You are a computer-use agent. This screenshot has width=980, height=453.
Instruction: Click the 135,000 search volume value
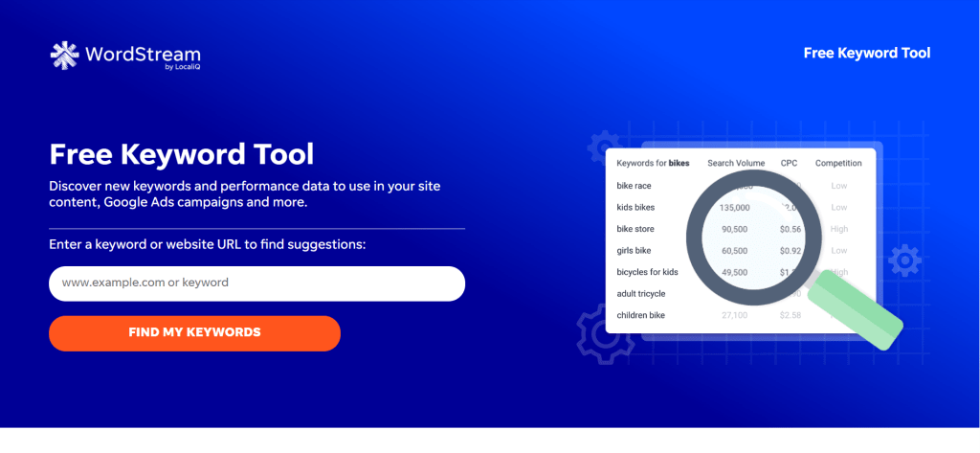734,207
